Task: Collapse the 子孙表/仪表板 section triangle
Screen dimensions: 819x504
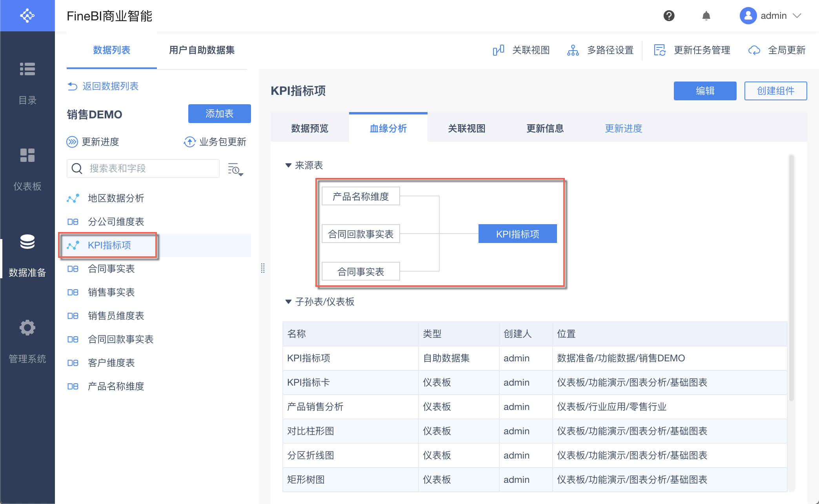Action: click(x=288, y=302)
